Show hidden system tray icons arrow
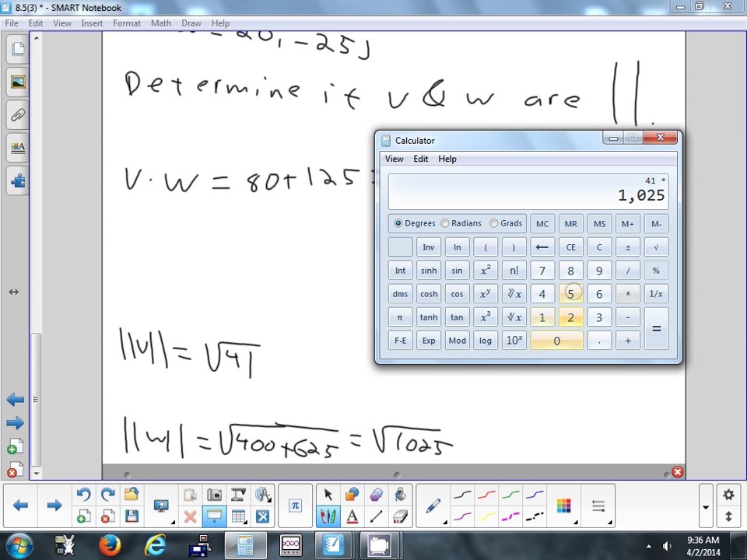 coord(649,546)
